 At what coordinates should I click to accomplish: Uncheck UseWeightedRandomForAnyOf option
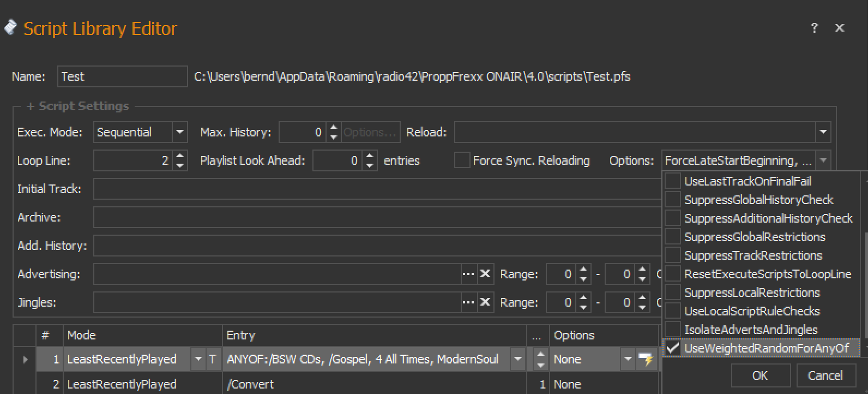point(673,348)
